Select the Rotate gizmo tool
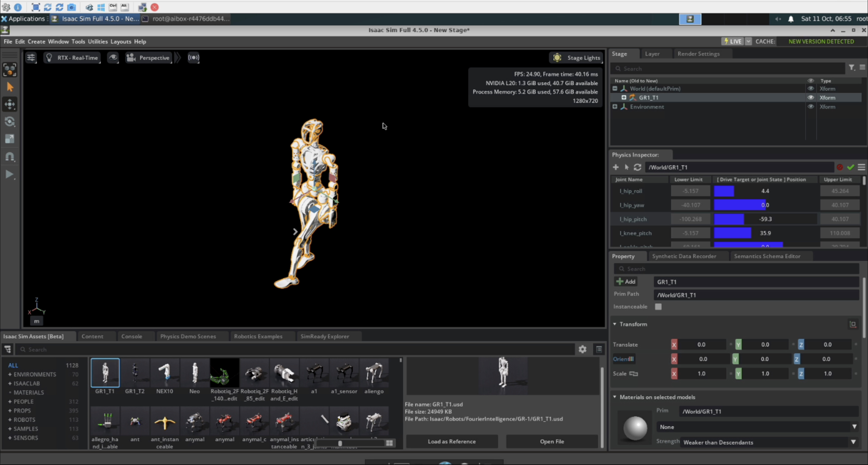The image size is (868, 465). 10,122
